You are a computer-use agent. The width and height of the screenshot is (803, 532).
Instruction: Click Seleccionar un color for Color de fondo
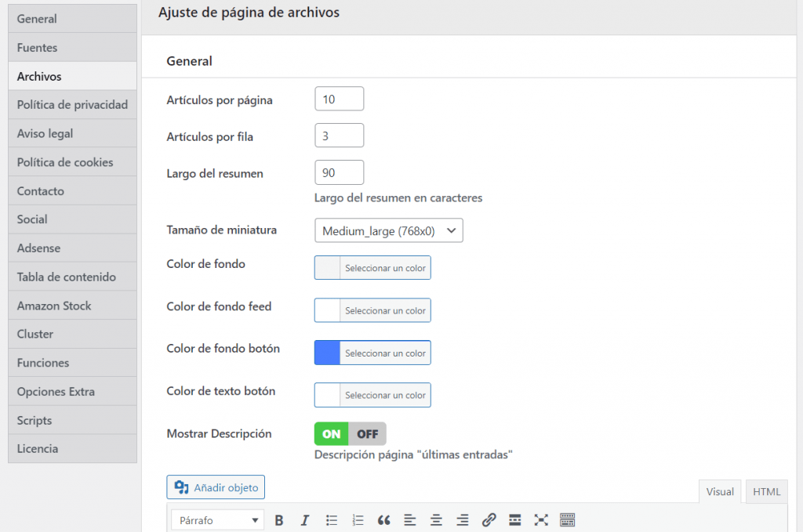385,268
